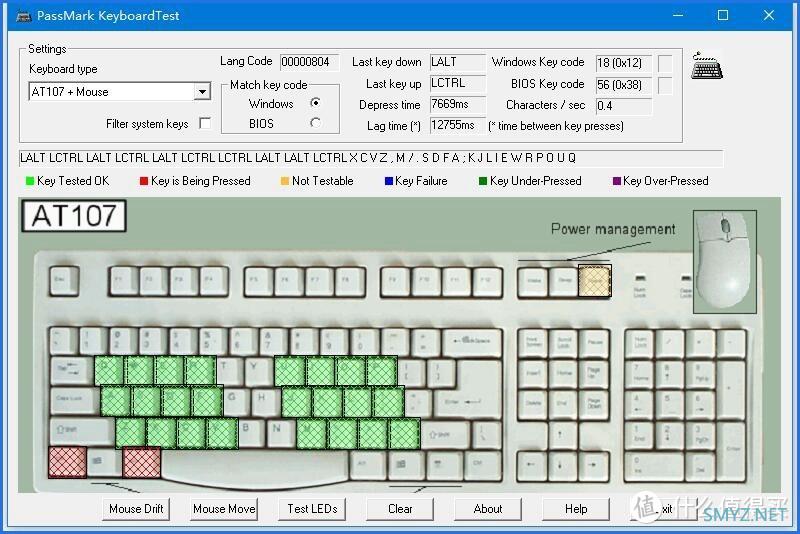Click the blue Key Failure swatch

pyautogui.click(x=389, y=181)
